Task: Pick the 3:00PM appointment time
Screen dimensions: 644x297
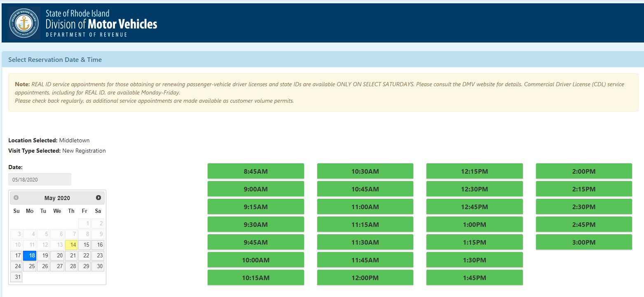Action: click(583, 242)
